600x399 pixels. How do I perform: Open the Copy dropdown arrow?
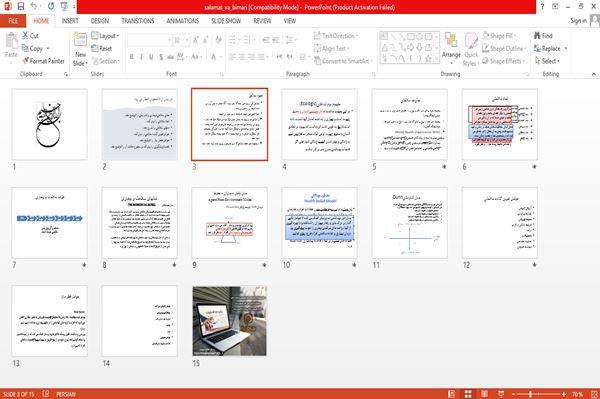pyautogui.click(x=48, y=49)
